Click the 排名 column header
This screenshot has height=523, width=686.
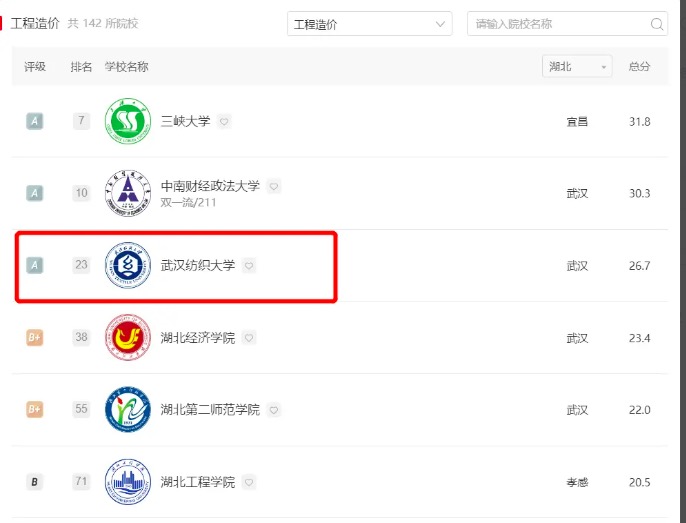coord(81,67)
